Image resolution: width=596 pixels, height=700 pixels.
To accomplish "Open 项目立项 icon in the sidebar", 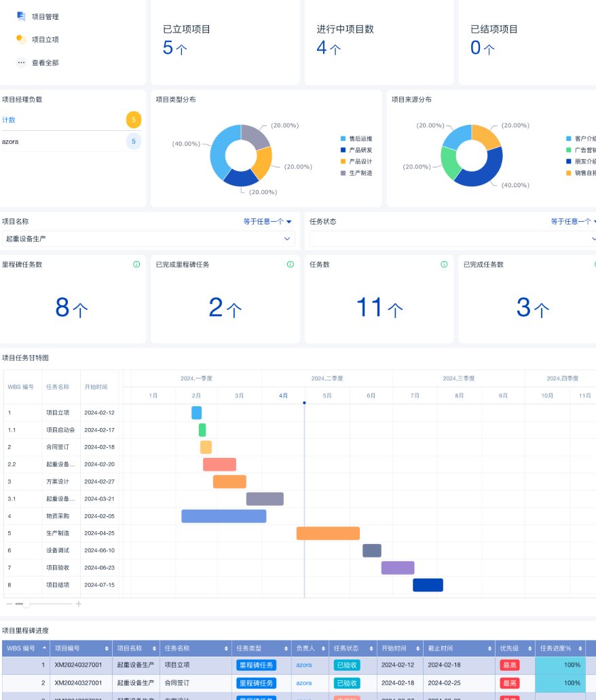I will [21, 39].
